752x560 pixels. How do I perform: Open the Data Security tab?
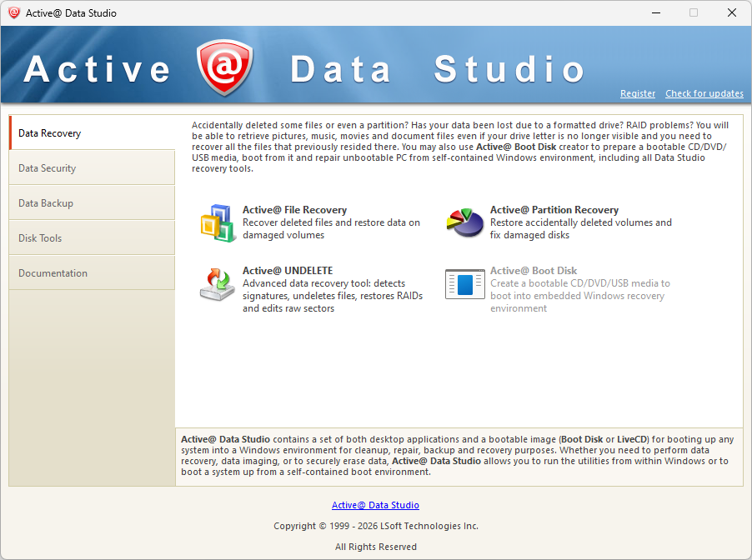click(x=92, y=167)
